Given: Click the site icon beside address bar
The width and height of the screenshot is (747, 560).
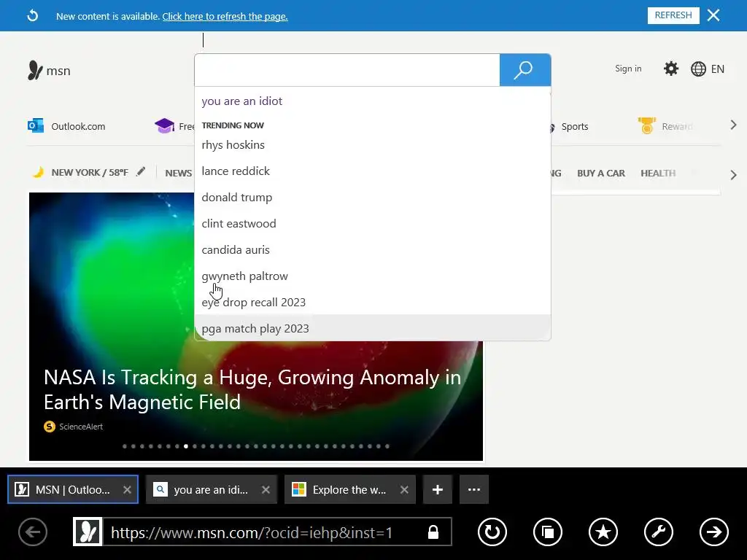Looking at the screenshot, I should 88,532.
